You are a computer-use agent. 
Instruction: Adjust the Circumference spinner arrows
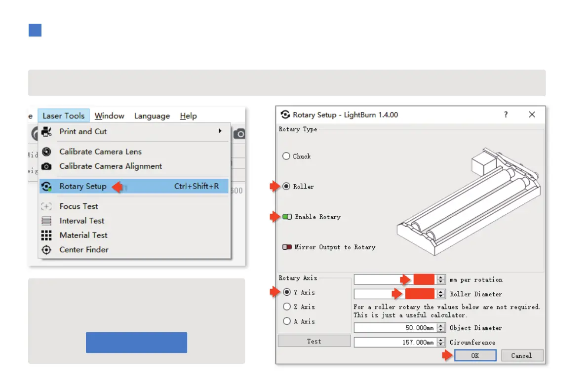(x=441, y=342)
